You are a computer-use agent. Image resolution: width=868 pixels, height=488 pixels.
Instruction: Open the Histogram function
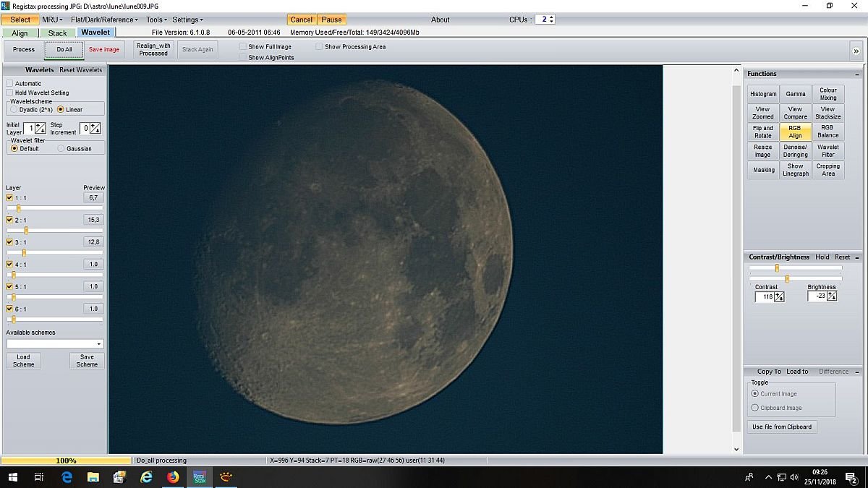pyautogui.click(x=763, y=94)
